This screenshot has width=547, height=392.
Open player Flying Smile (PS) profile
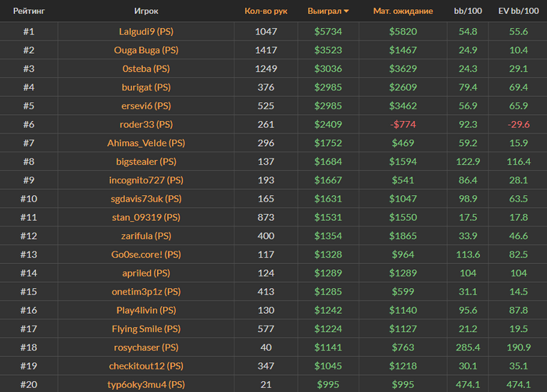coord(145,329)
